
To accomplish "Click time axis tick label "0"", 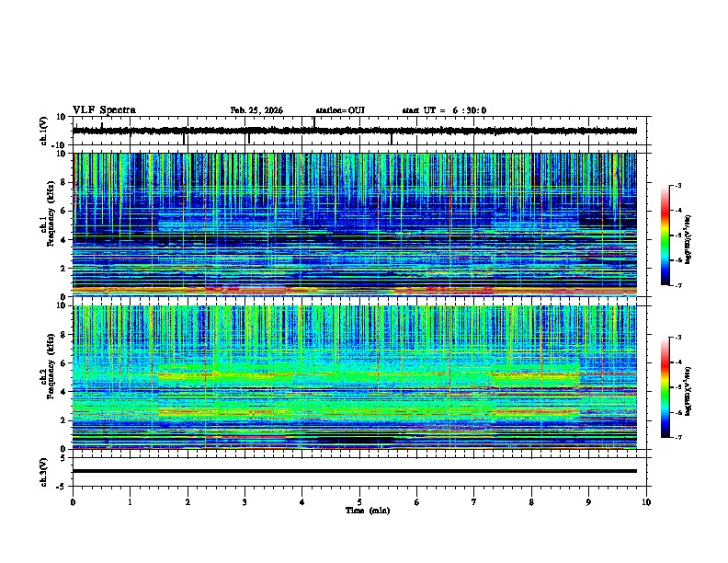I will (73, 502).
